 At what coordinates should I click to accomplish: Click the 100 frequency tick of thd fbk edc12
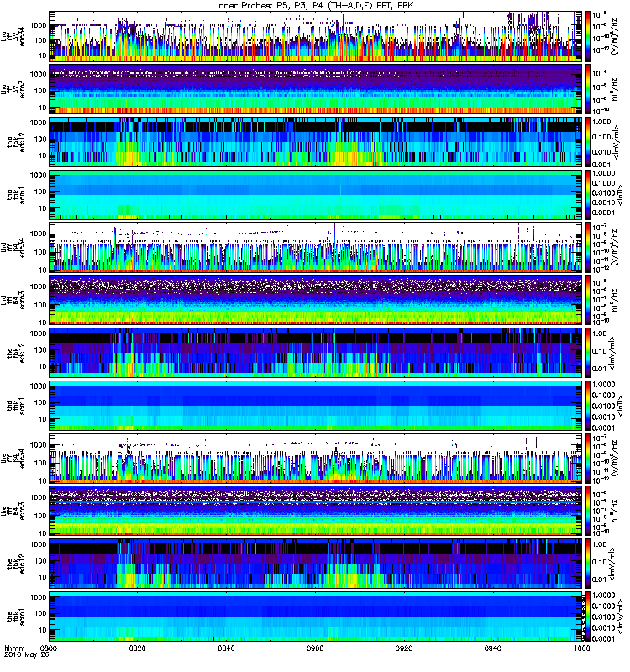(40, 350)
